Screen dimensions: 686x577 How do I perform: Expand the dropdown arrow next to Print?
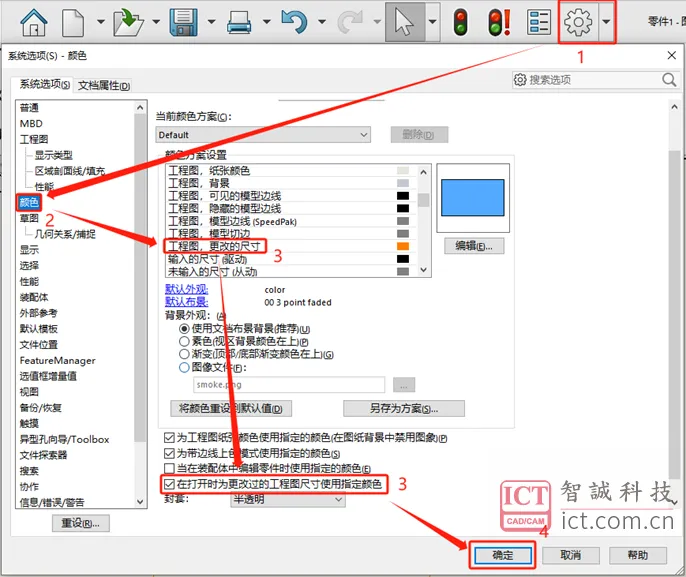click(266, 21)
